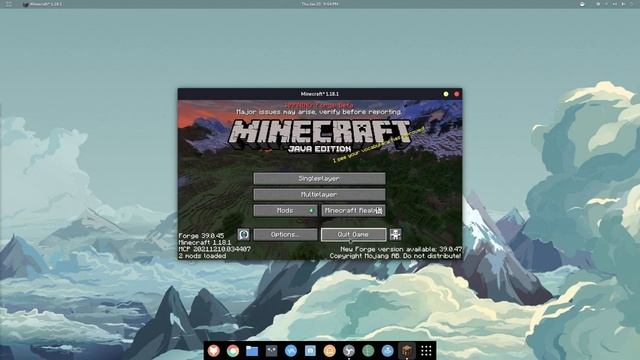Open the Mods list button

point(285,210)
